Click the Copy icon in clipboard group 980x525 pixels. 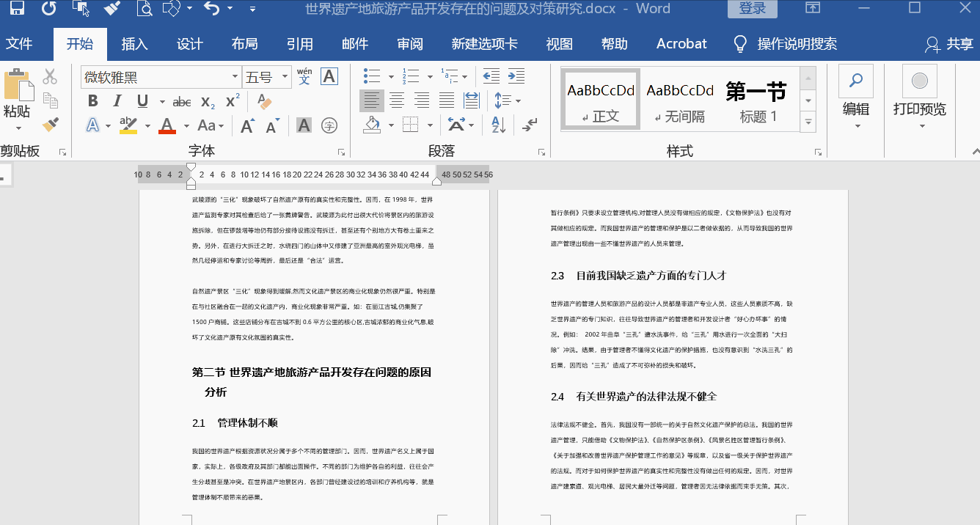[50, 100]
